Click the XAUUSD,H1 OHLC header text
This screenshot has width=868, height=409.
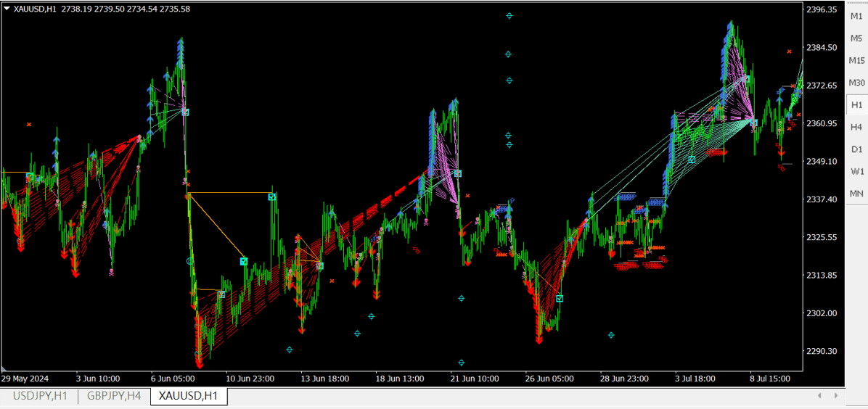click(102, 9)
